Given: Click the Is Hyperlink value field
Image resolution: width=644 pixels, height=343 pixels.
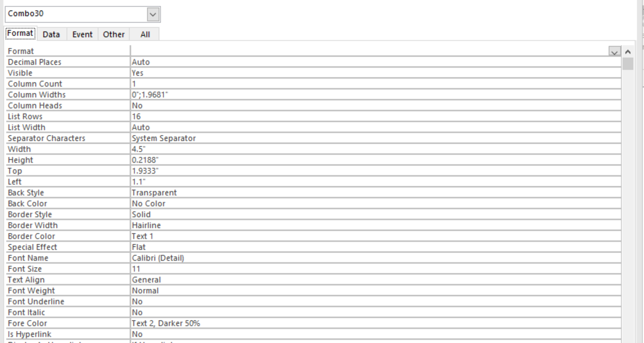Looking at the screenshot, I should [375, 334].
